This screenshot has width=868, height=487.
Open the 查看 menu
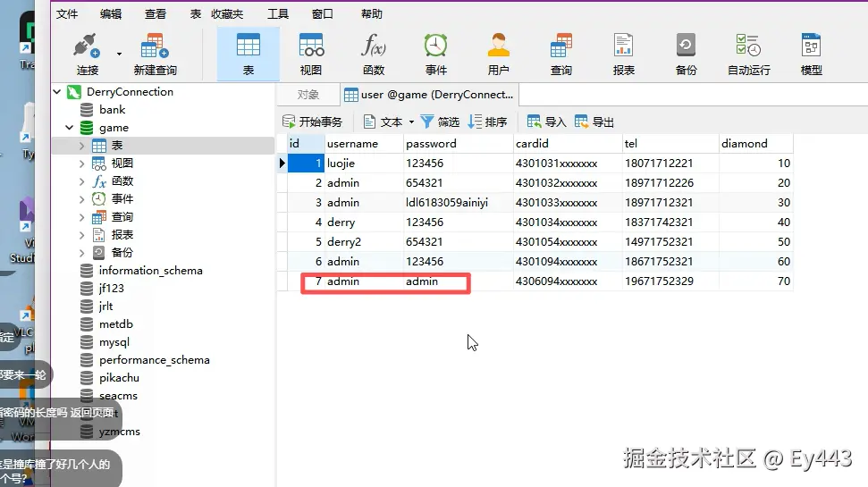point(155,13)
